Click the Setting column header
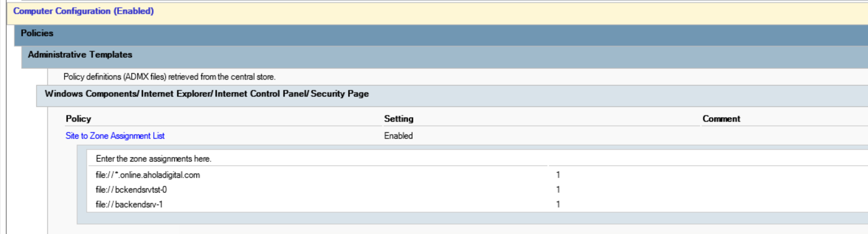 tap(399, 119)
